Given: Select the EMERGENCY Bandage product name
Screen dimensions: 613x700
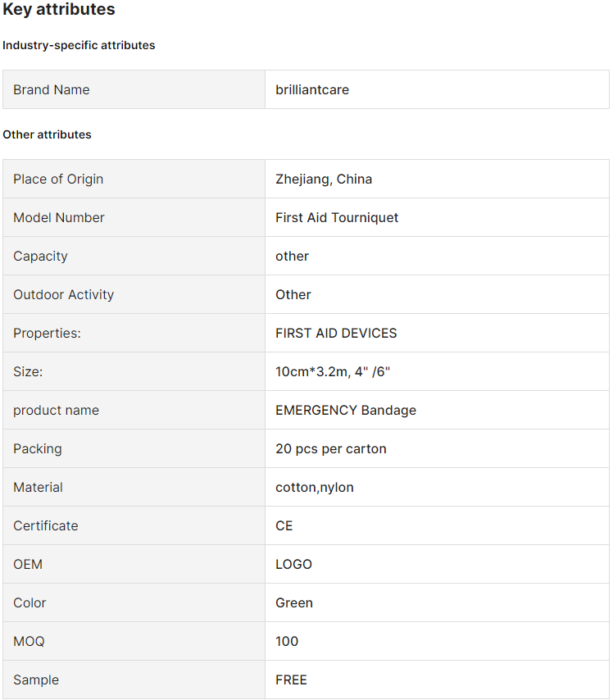Looking at the screenshot, I should click(346, 411).
